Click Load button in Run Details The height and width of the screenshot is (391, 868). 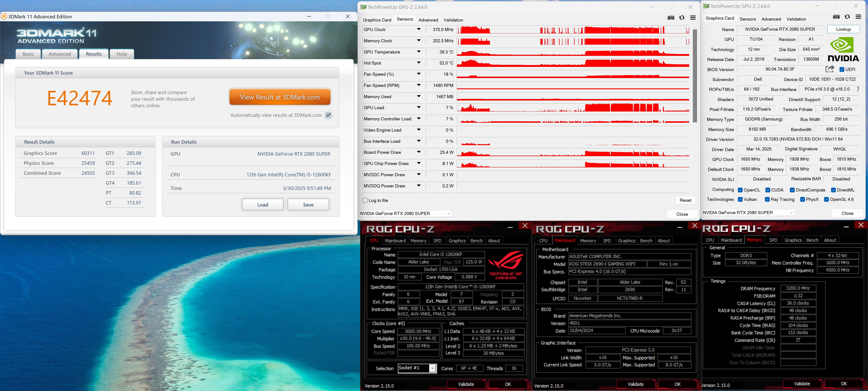tap(262, 205)
